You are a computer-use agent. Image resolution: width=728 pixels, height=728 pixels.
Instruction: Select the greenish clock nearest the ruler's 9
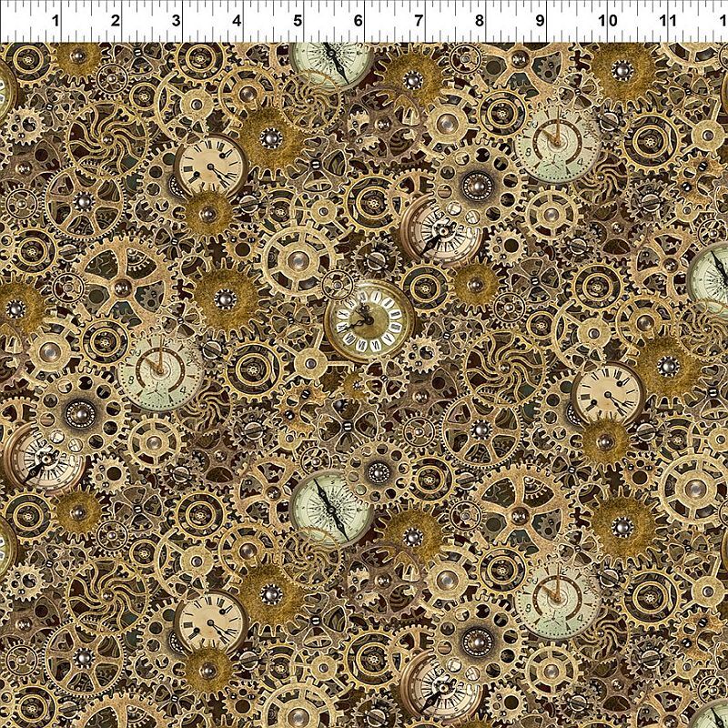coord(558,141)
